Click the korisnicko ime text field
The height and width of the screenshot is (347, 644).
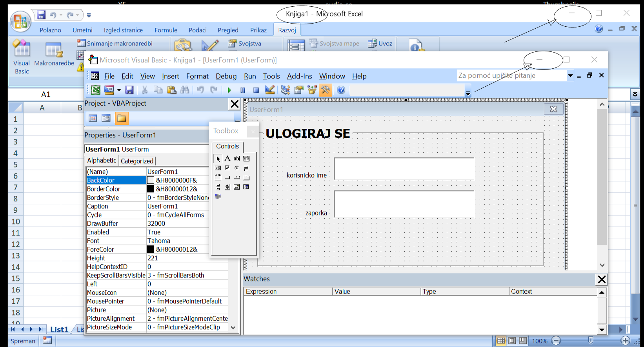404,169
